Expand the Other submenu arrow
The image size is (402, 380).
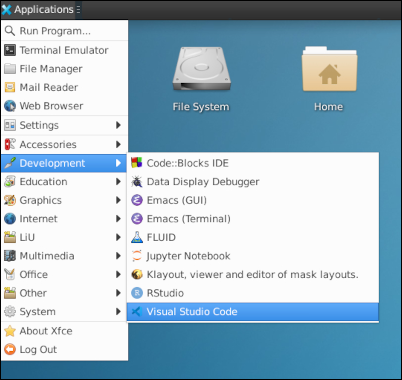118,293
